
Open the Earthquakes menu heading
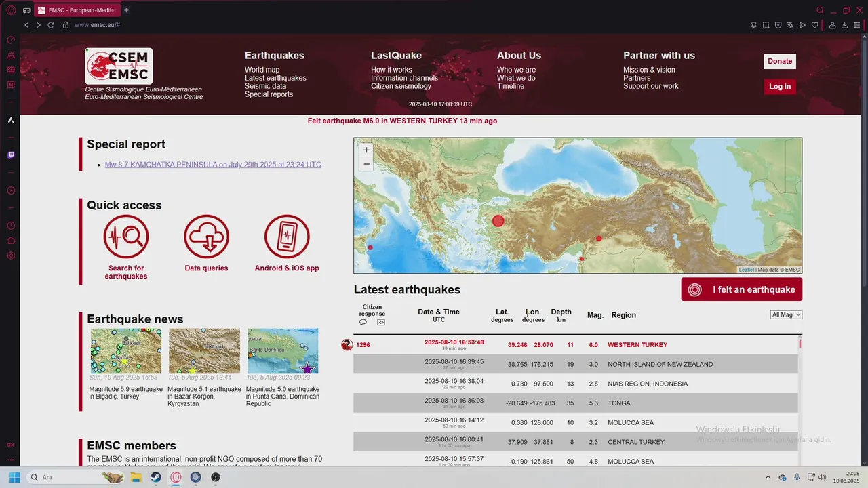coord(275,56)
